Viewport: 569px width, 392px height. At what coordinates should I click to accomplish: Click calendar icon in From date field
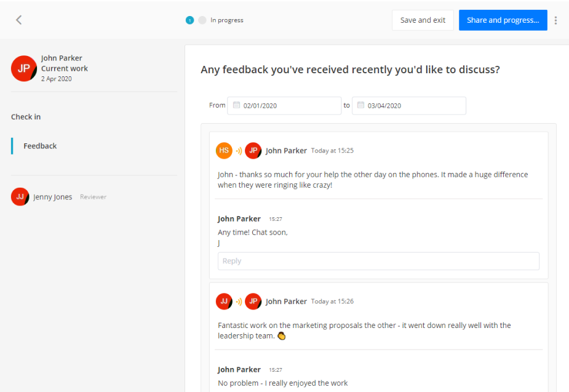pyautogui.click(x=237, y=105)
